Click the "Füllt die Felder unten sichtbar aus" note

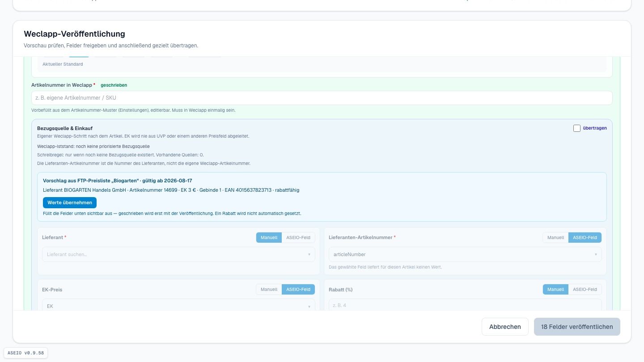click(172, 214)
